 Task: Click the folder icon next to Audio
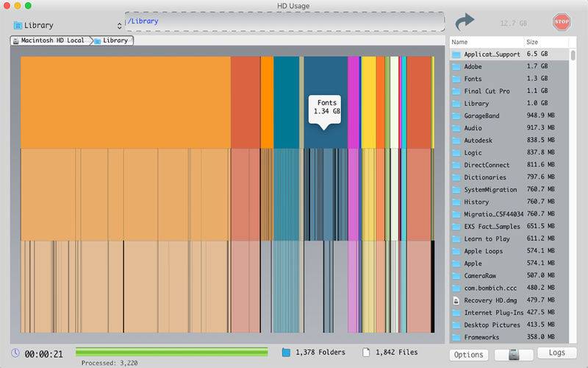click(456, 128)
